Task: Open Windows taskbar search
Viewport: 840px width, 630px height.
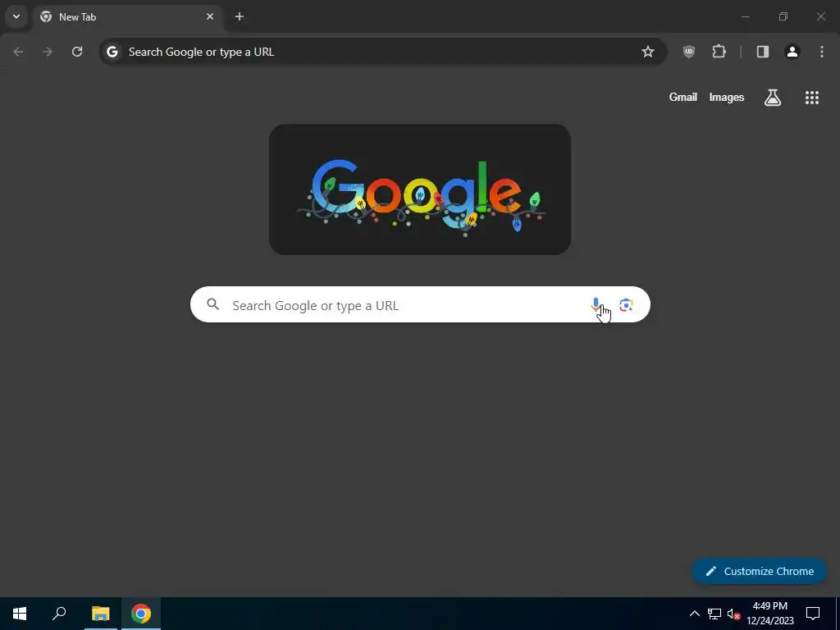Action: (59, 614)
